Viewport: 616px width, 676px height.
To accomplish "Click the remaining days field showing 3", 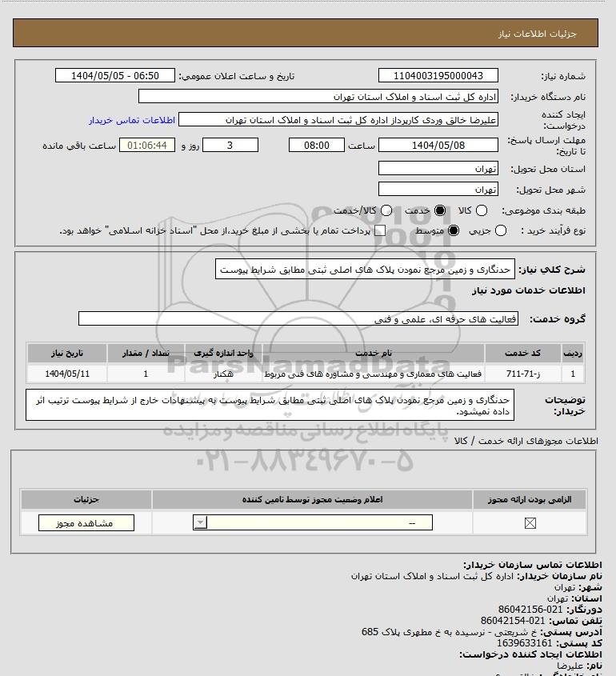I will pos(230,146).
